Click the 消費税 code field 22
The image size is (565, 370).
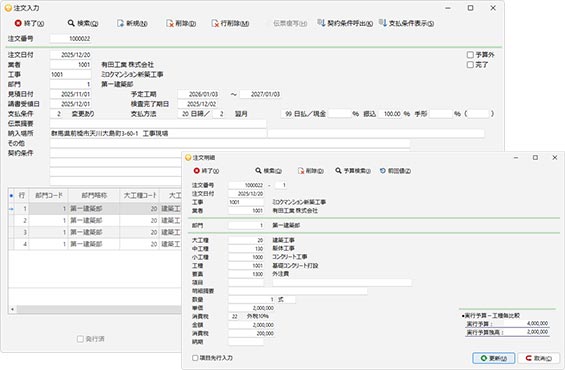(x=233, y=317)
